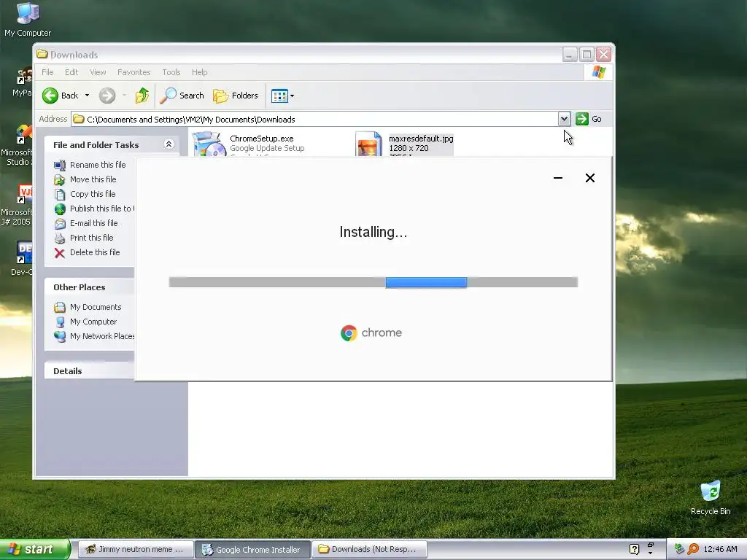Click the help question mark tray icon
The height and width of the screenshot is (560, 747).
634,550
